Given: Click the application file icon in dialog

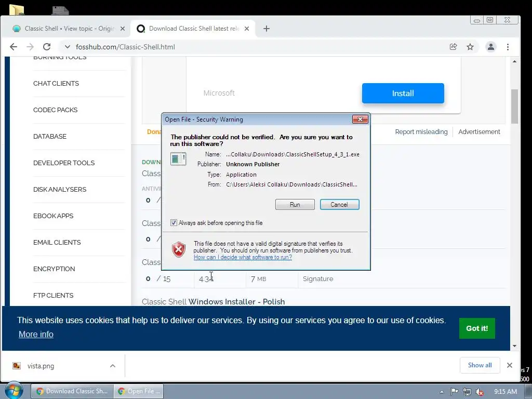Looking at the screenshot, I should [x=179, y=159].
